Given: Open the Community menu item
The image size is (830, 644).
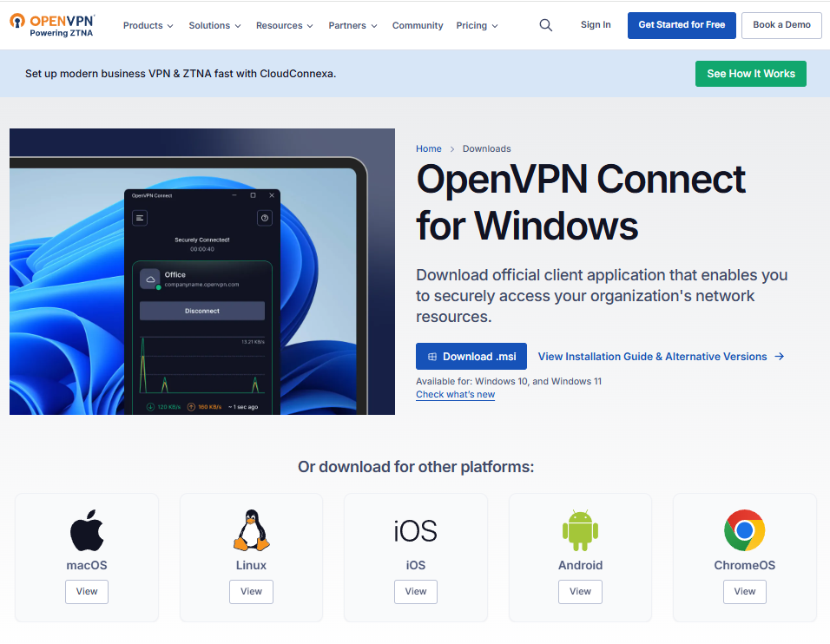Looking at the screenshot, I should 417,25.
